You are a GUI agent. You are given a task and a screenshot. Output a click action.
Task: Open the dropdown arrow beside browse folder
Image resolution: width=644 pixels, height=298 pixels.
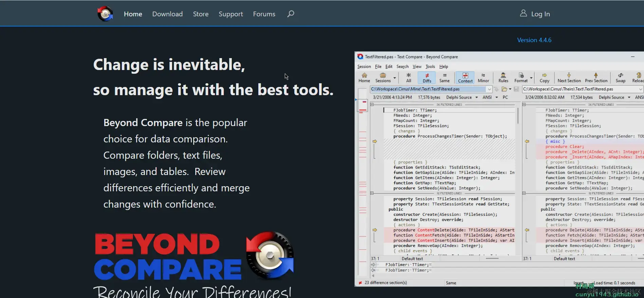[510, 89]
